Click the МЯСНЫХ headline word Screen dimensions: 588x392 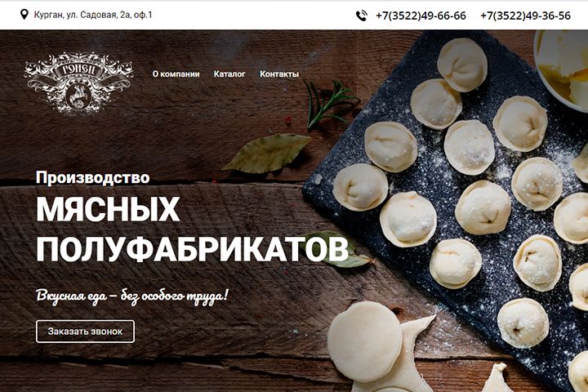point(108,209)
